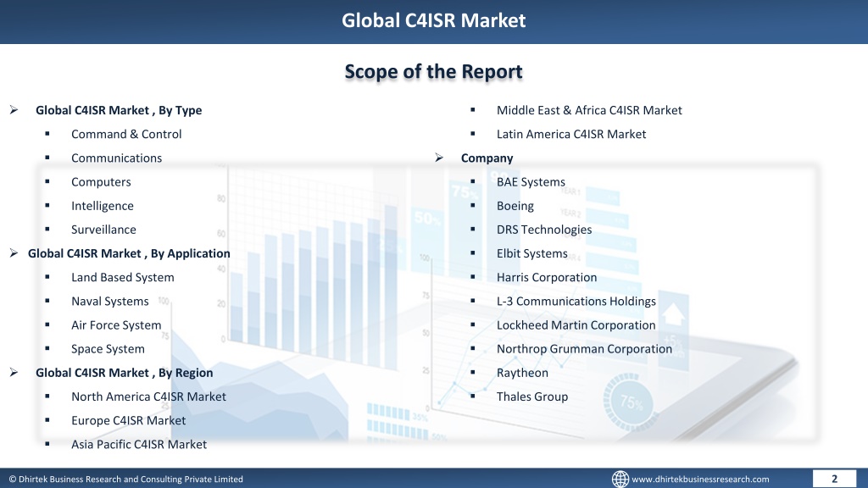This screenshot has width=868, height=488.
Task: Select the "Asia Pacific C4ISR Market" entry
Action: point(139,444)
